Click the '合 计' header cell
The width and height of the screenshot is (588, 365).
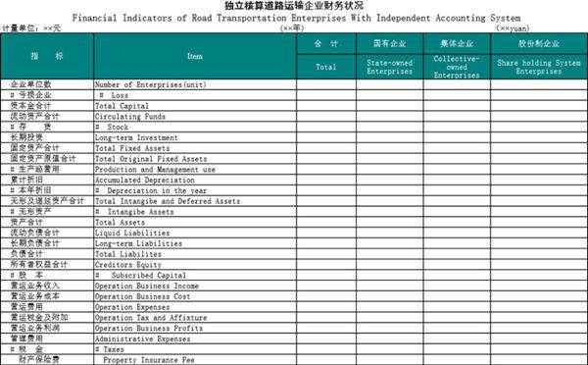[x=326, y=43]
